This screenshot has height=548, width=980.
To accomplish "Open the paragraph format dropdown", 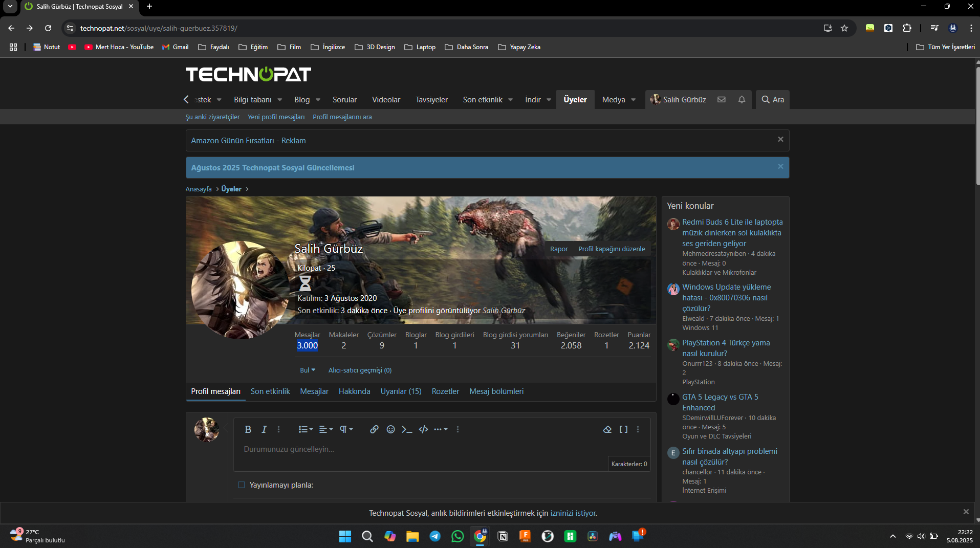I will [346, 429].
